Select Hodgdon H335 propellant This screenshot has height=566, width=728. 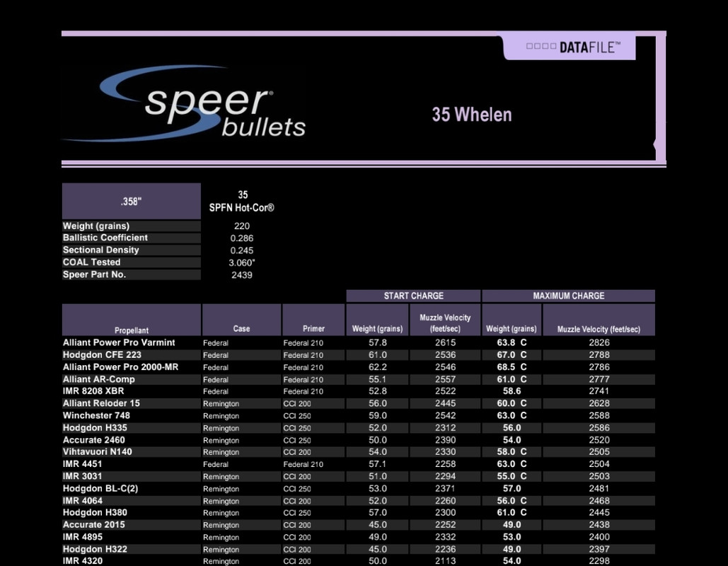point(95,427)
